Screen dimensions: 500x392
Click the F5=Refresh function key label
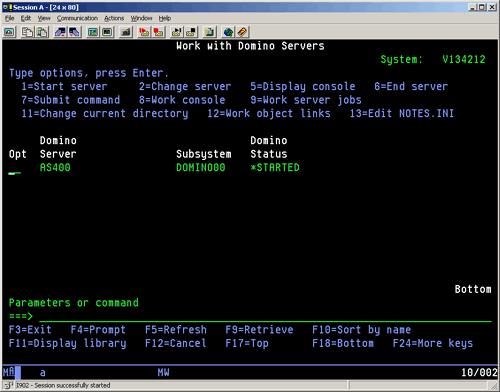click(x=176, y=330)
